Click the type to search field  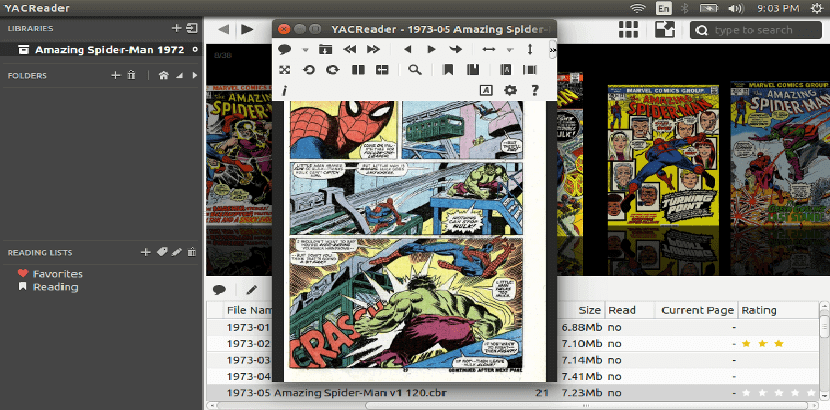pyautogui.click(x=761, y=29)
